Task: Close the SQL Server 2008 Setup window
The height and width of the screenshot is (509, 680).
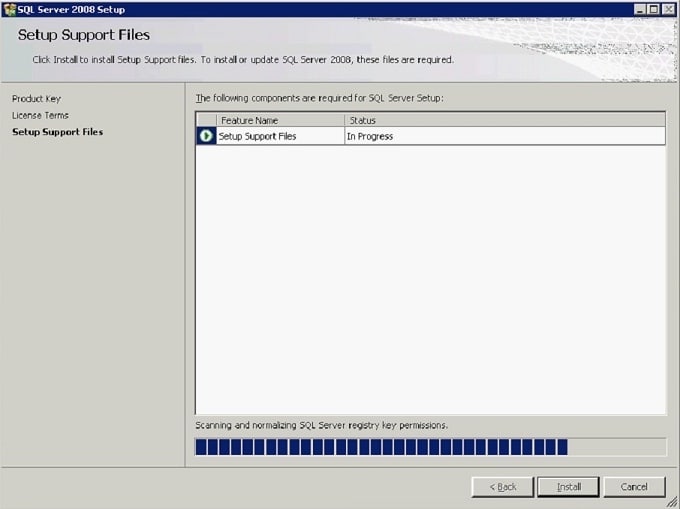Action: click(669, 9)
